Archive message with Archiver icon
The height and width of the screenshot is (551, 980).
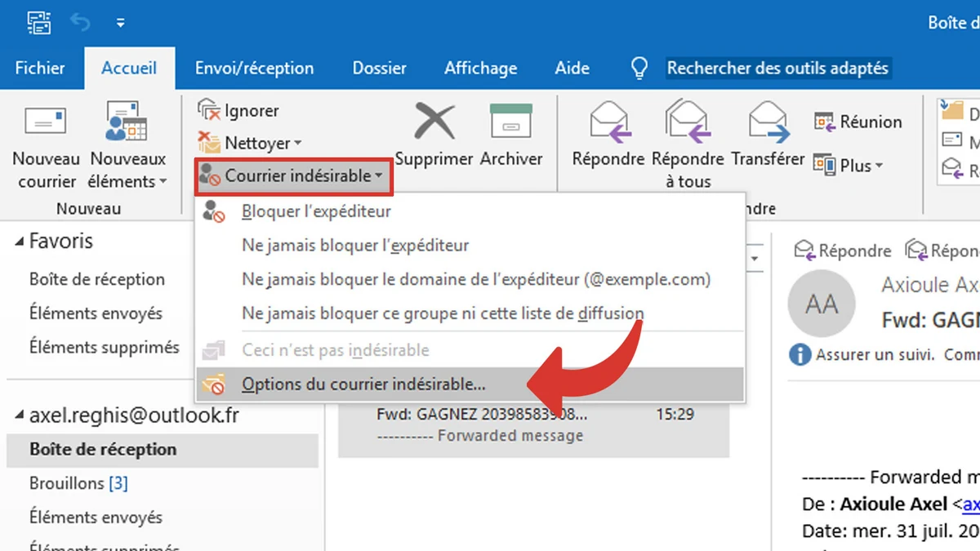[511, 122]
